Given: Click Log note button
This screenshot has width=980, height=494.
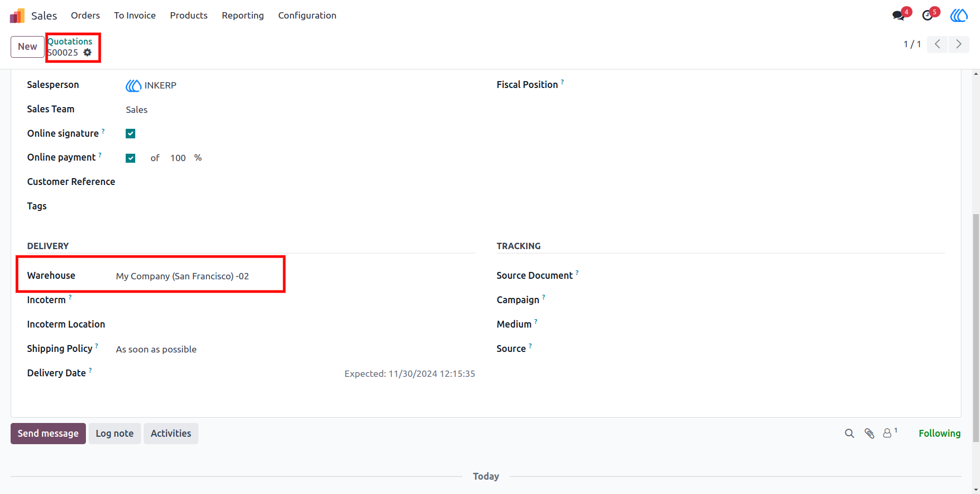Looking at the screenshot, I should (115, 434).
